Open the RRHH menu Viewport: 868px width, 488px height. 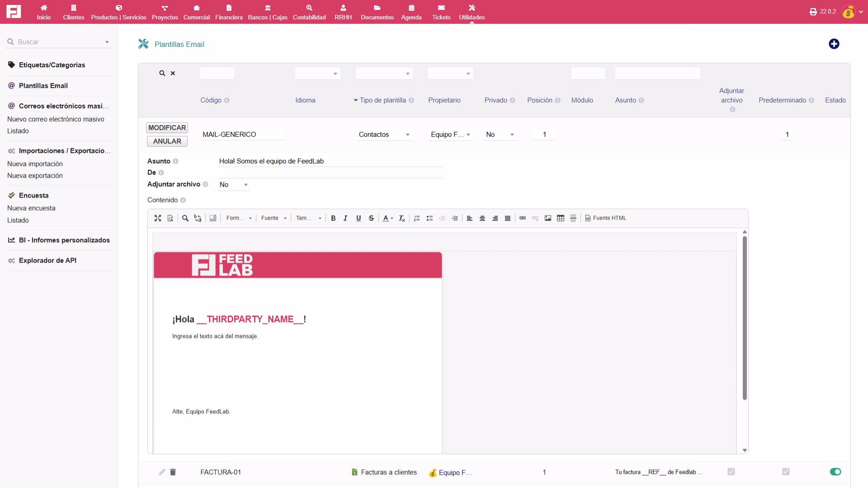pos(344,12)
